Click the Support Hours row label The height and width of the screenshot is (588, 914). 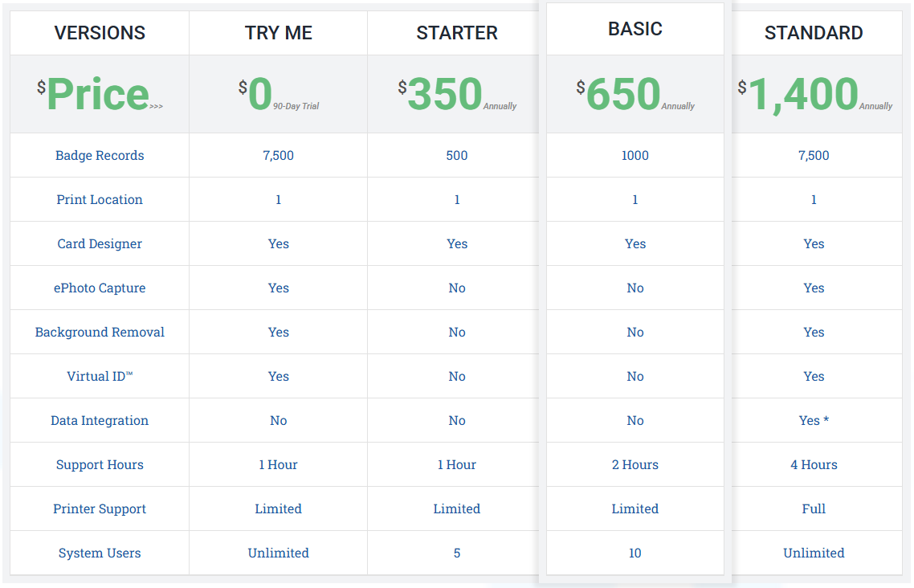click(100, 465)
